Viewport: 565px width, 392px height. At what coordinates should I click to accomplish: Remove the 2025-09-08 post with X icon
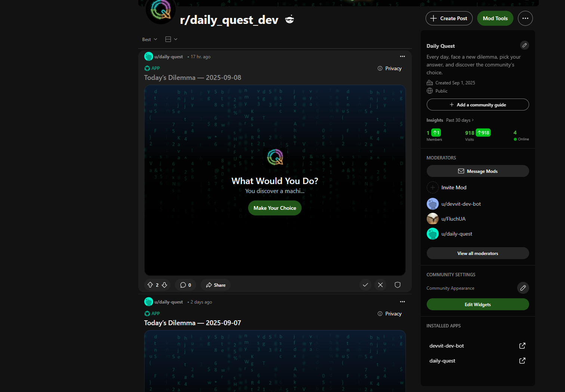tap(380, 285)
